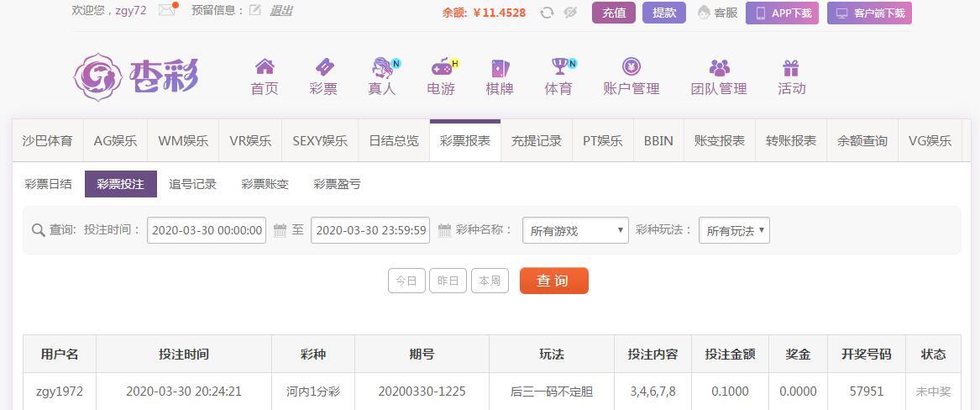This screenshot has height=410, width=980.
Task: Open the 彩票盈亏 sub-tab
Action: tap(337, 184)
